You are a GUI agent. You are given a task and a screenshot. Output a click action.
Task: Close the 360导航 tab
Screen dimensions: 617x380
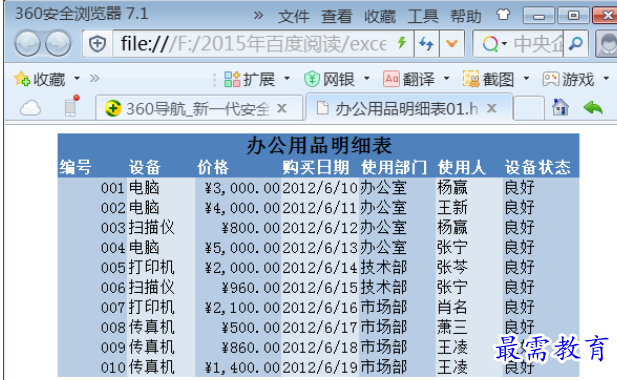(282, 108)
